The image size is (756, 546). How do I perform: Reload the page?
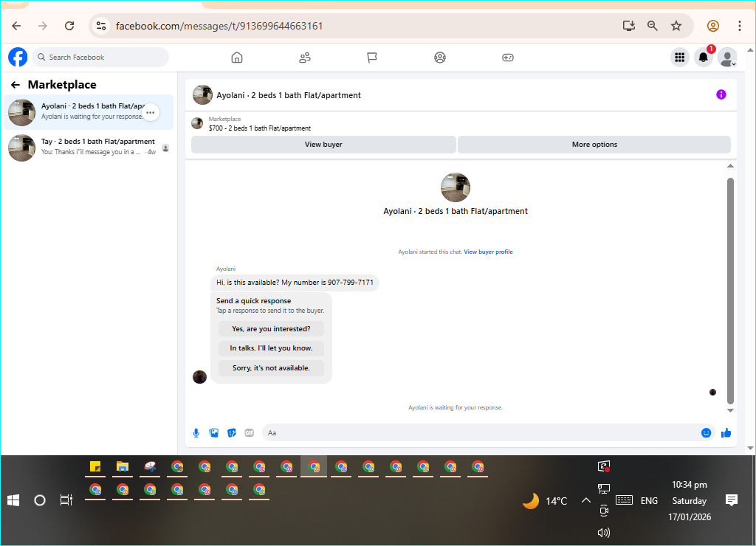pos(69,26)
